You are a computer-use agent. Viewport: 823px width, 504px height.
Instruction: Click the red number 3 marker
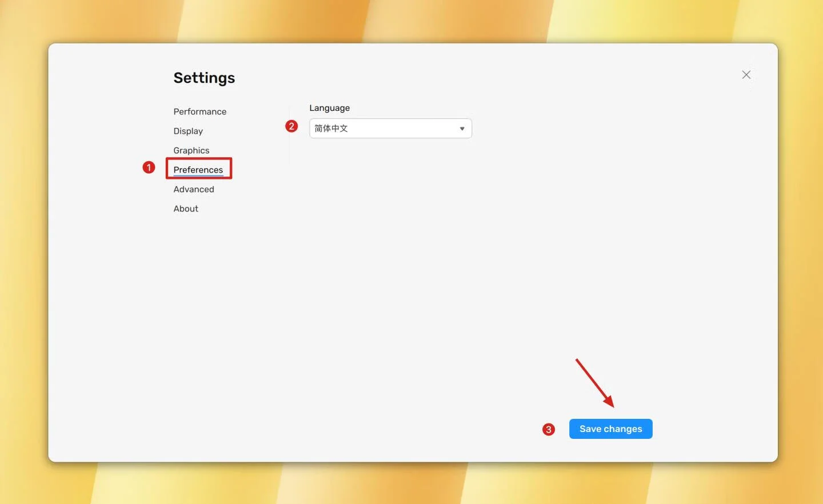549,429
